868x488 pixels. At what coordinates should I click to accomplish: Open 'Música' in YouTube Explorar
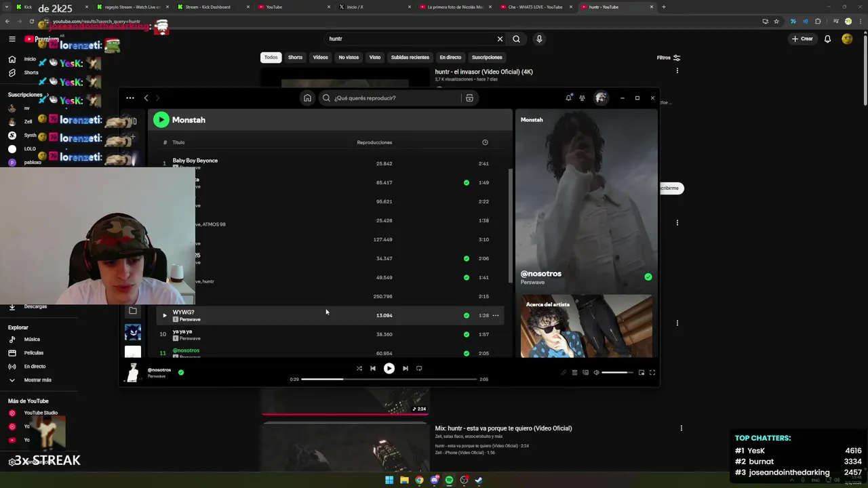pos(26,340)
